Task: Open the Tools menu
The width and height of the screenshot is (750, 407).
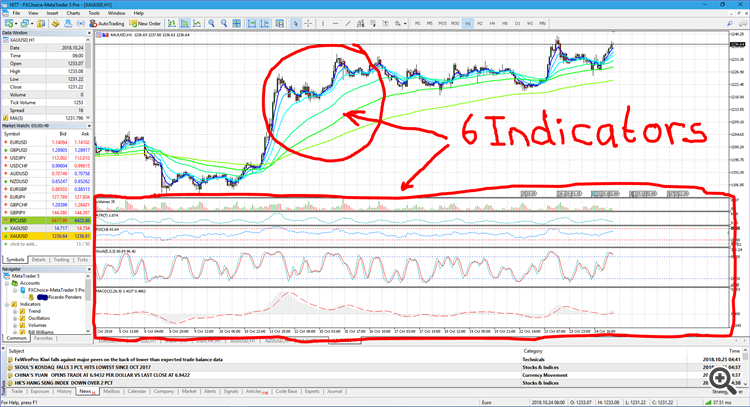Action: 94,13
